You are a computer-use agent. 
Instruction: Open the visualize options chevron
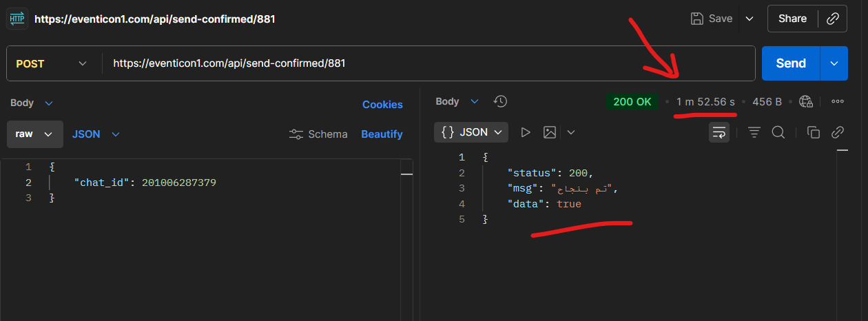pos(570,132)
